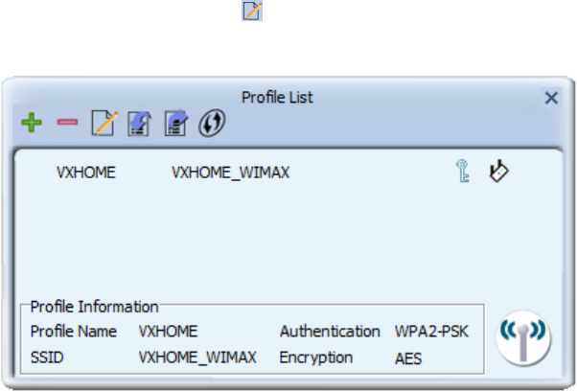Click the red Delete profile minus icon
This screenshot has width=577, height=392.
pyautogui.click(x=67, y=122)
